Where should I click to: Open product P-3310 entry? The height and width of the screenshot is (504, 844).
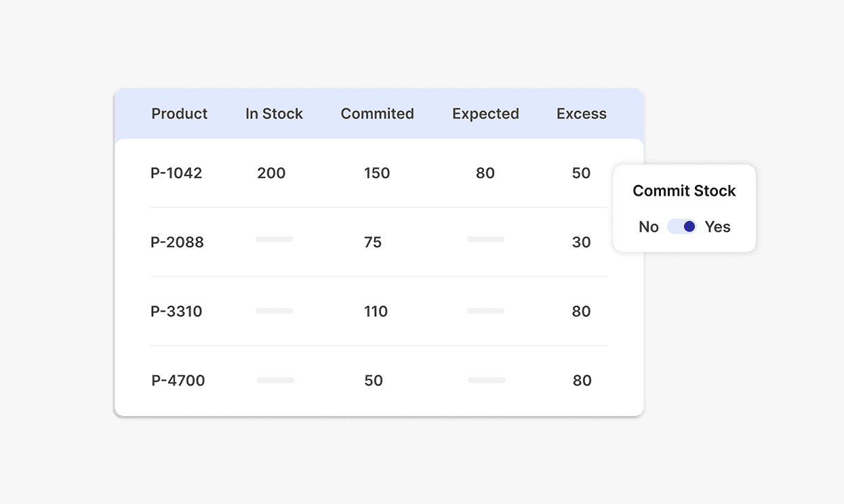[x=176, y=311]
